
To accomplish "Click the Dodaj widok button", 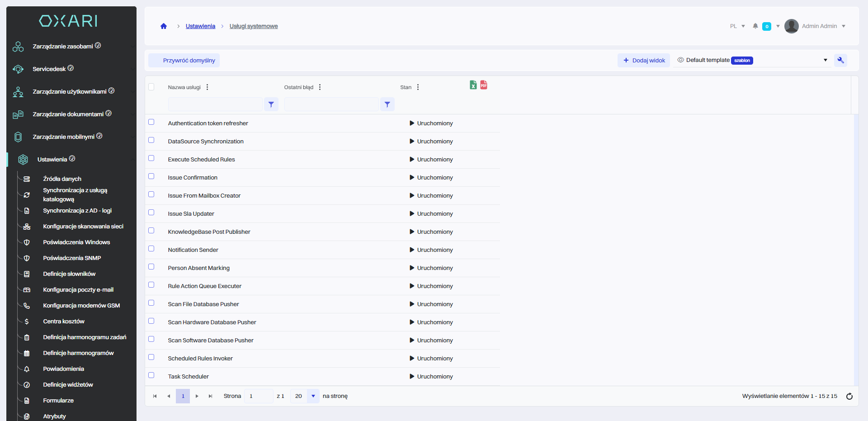I will [x=644, y=61].
